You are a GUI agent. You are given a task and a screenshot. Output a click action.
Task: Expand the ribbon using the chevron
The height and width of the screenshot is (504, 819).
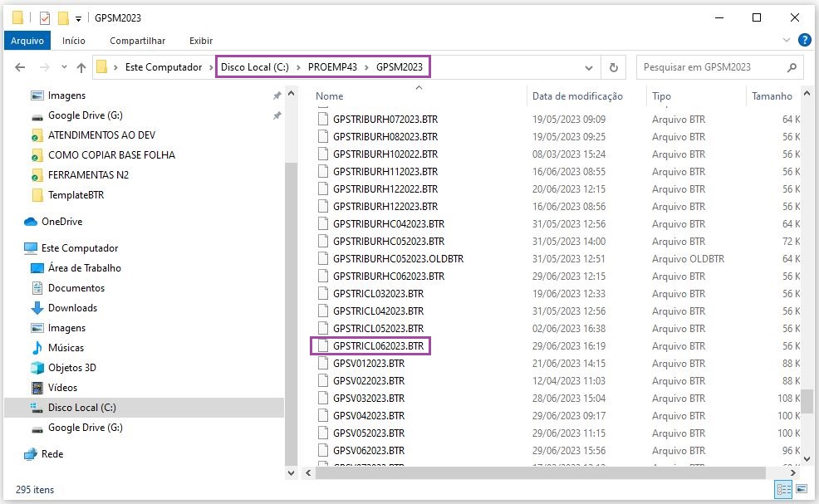787,40
